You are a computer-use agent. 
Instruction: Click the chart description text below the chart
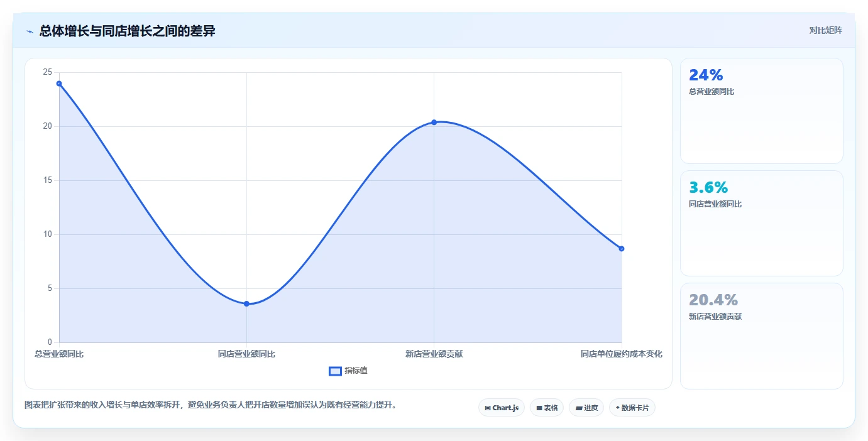point(211,405)
